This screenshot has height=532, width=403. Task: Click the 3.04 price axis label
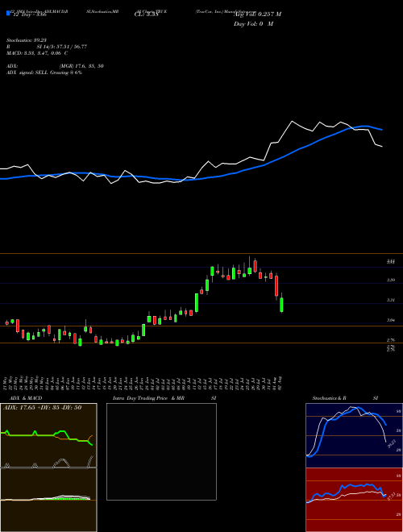(x=390, y=320)
